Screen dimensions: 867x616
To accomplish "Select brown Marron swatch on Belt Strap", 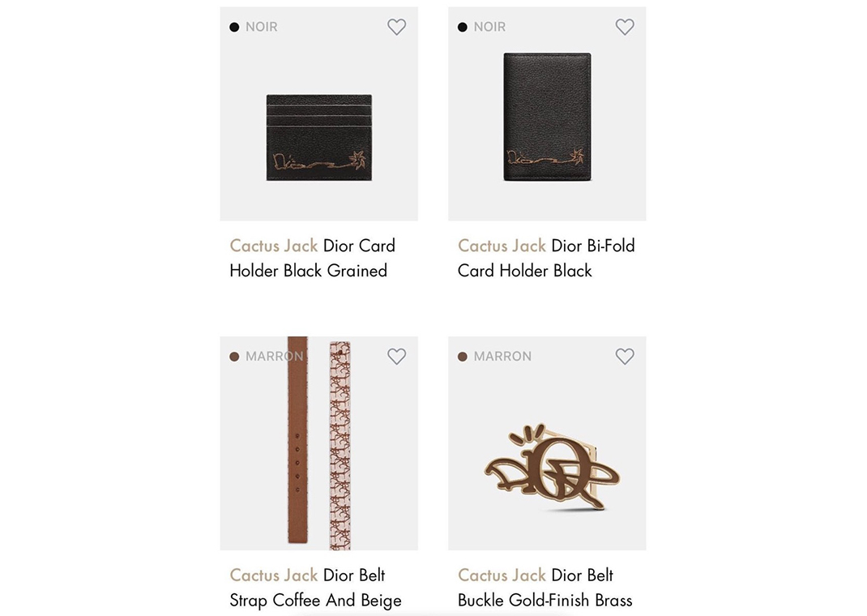I will click(234, 357).
